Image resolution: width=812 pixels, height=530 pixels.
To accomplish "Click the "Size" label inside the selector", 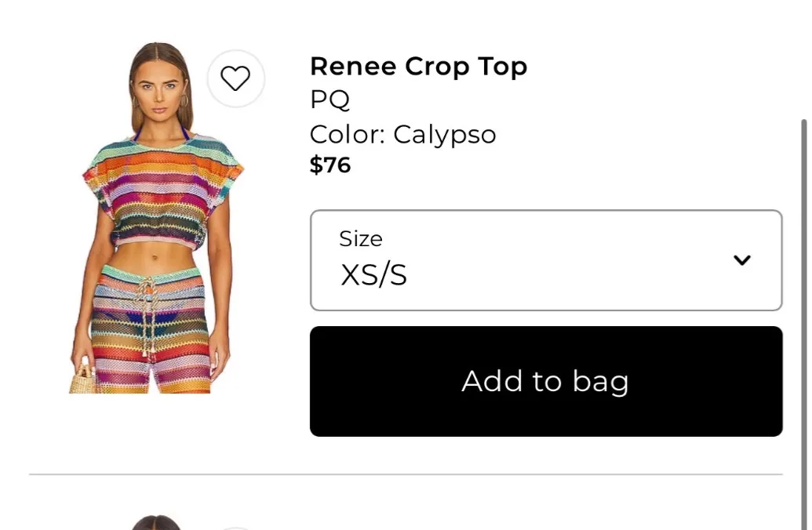I will [x=360, y=238].
